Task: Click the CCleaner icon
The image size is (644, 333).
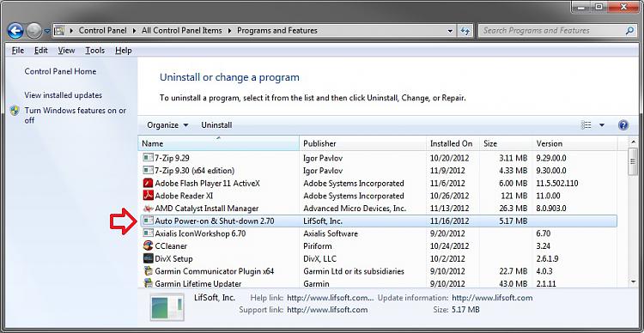Action: pos(148,246)
